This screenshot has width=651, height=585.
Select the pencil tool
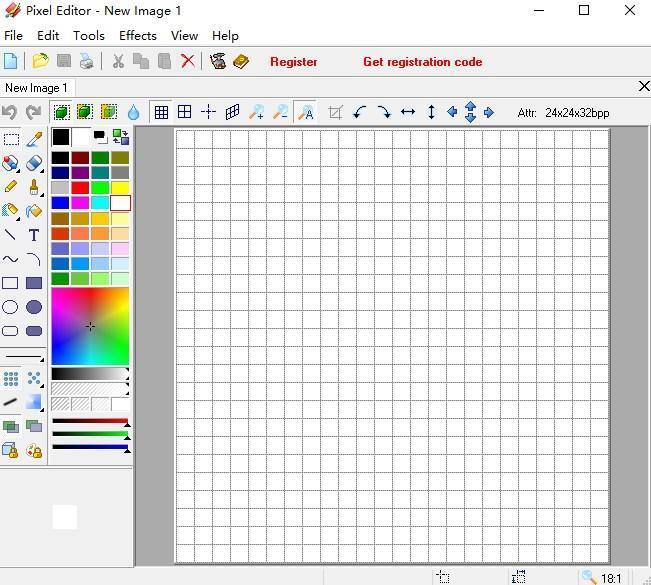[10, 187]
